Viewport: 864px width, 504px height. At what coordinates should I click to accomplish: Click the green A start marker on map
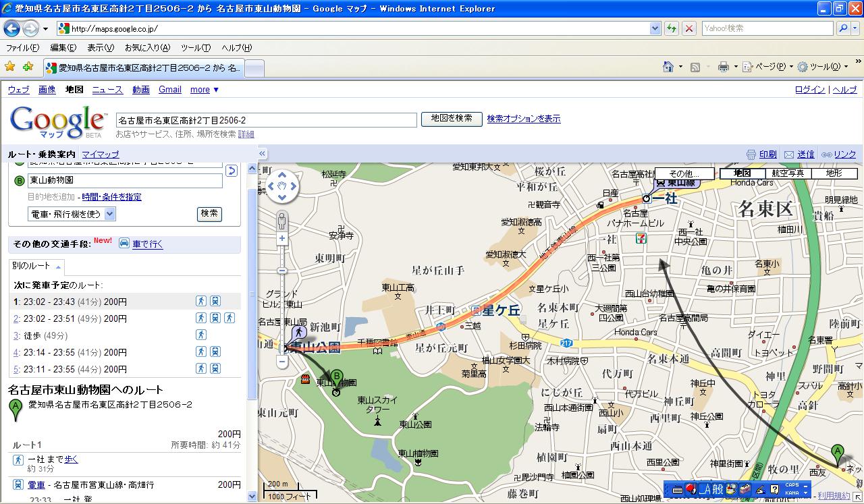(838, 454)
